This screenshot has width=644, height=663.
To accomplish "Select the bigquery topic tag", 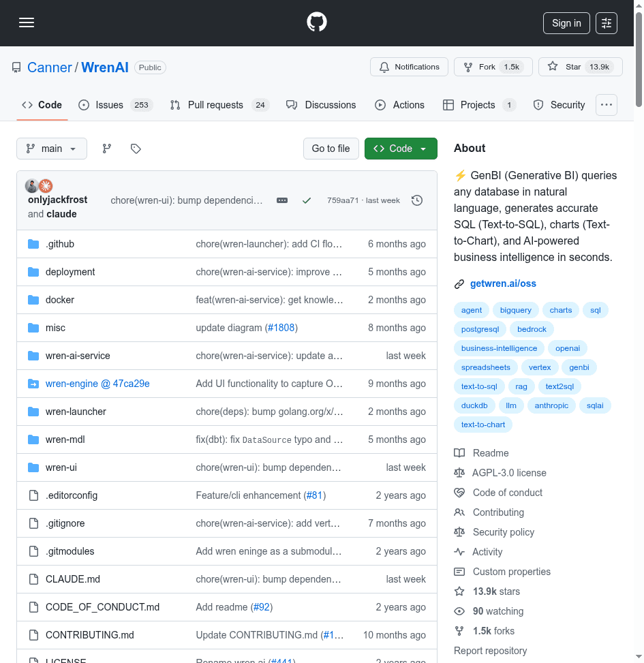I will pos(515,310).
